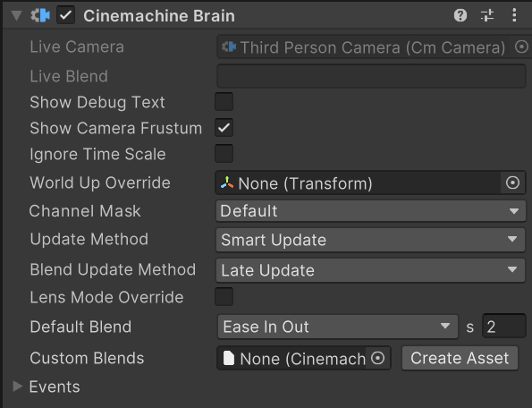Click the Cinemachine Brain component icon

click(x=40, y=15)
